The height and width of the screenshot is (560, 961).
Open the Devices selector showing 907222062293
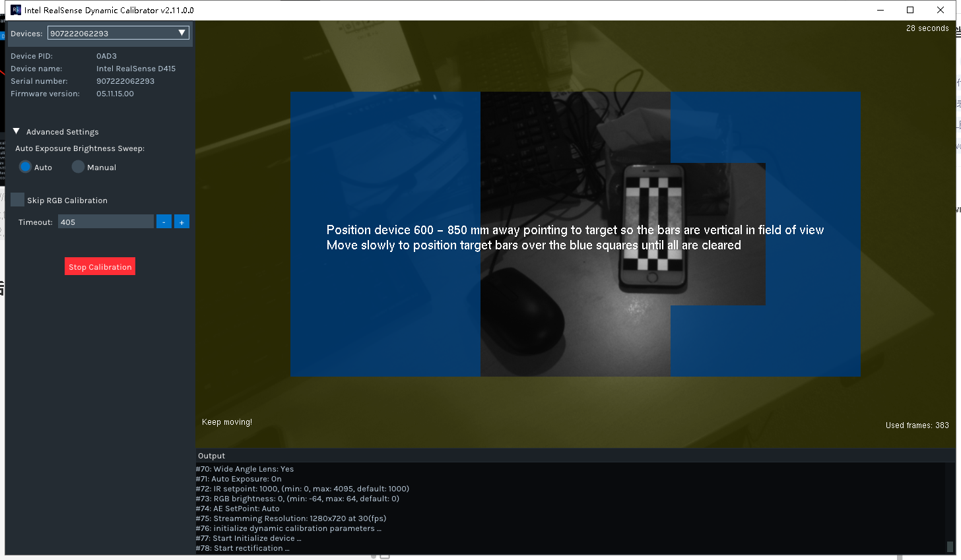[117, 32]
